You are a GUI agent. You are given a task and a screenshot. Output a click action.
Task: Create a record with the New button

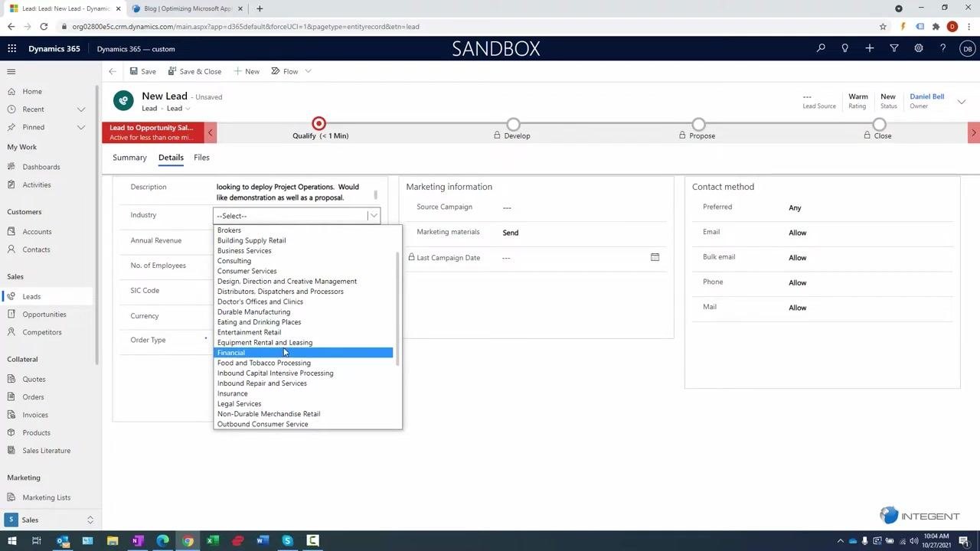click(x=246, y=71)
